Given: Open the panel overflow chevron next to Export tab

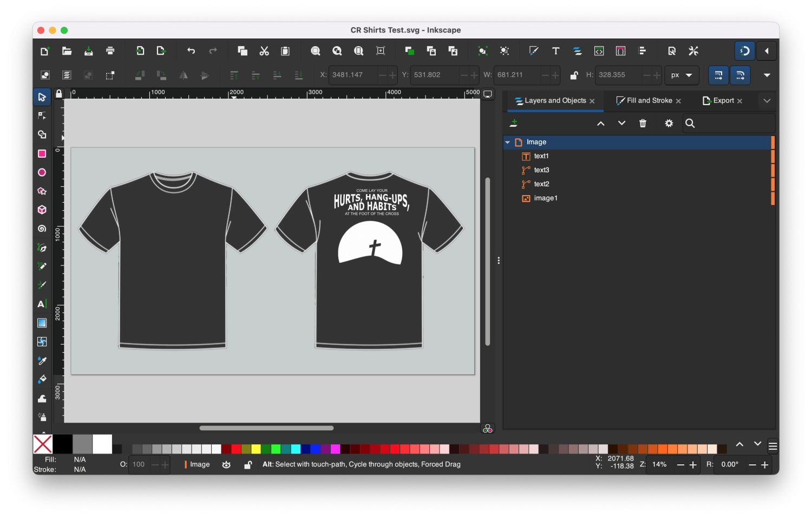Looking at the screenshot, I should (767, 101).
